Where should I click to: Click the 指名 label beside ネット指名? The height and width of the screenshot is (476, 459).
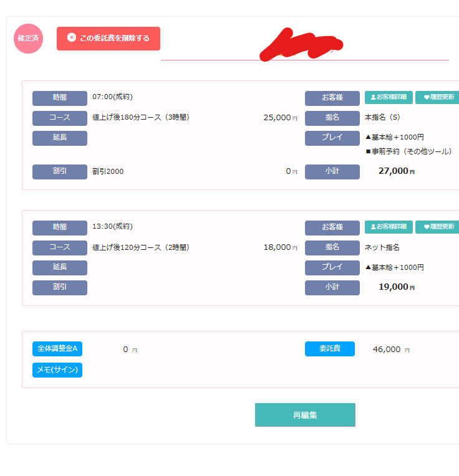(332, 248)
